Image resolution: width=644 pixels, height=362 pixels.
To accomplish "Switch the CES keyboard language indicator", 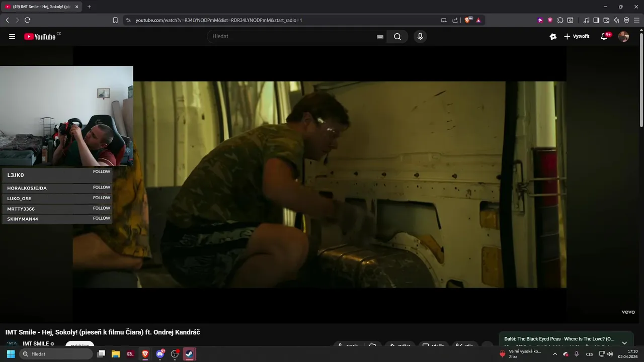I will [589, 354].
